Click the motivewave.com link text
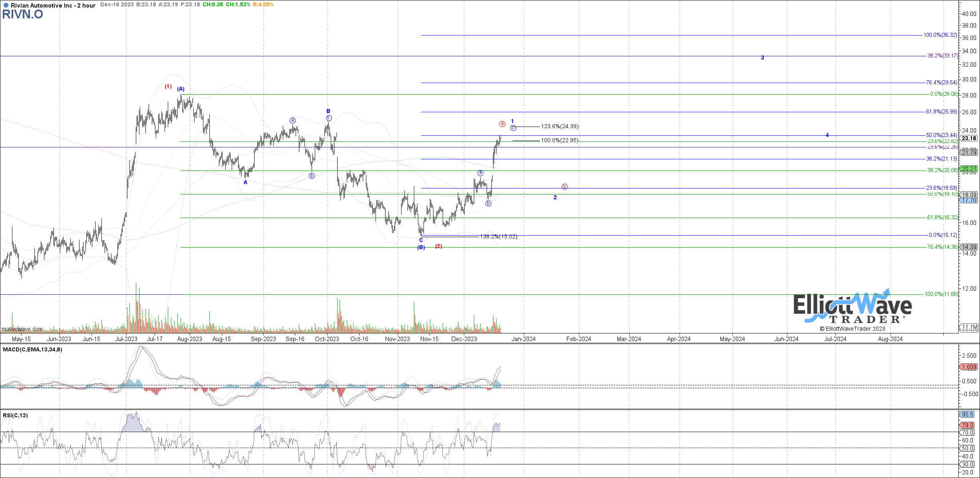Viewport: 980px width, 478px height. (22, 329)
